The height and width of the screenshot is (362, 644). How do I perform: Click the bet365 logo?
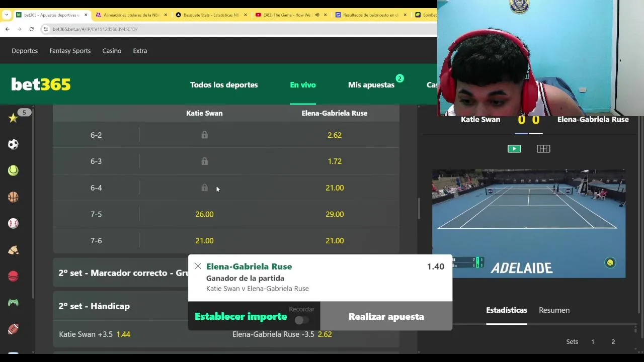41,84
